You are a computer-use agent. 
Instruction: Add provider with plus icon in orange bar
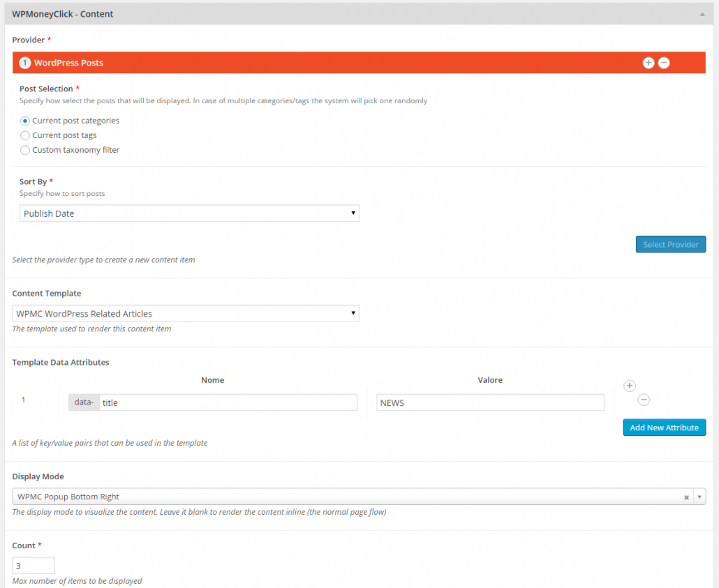pos(648,63)
